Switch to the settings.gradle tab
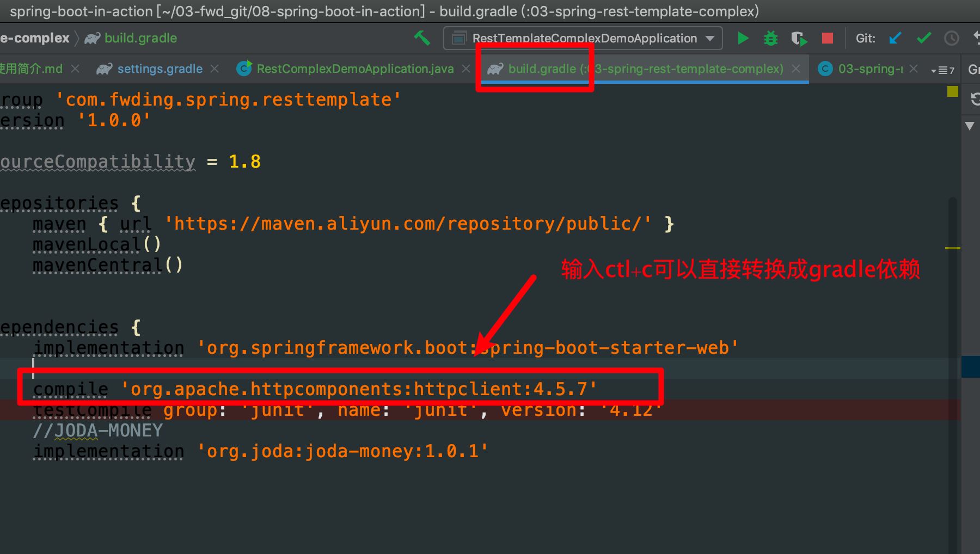Screen dimensions: 980x554 click(159, 69)
